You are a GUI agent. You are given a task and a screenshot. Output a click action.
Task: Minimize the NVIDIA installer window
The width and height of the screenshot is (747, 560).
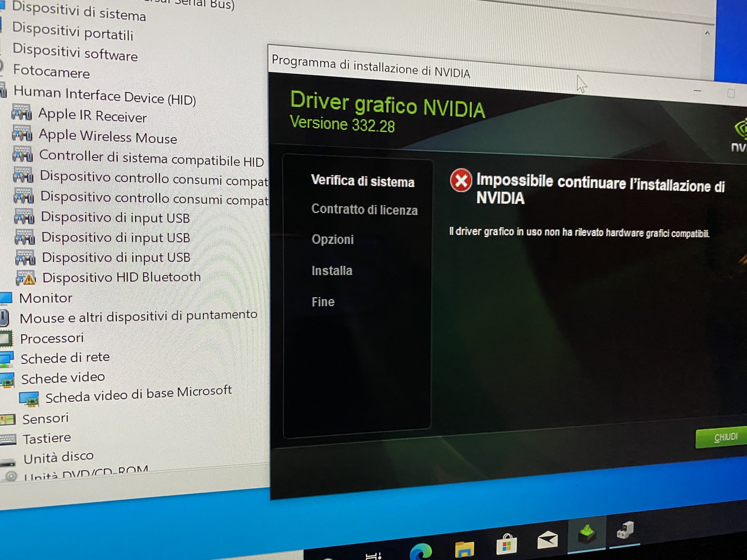point(697,91)
